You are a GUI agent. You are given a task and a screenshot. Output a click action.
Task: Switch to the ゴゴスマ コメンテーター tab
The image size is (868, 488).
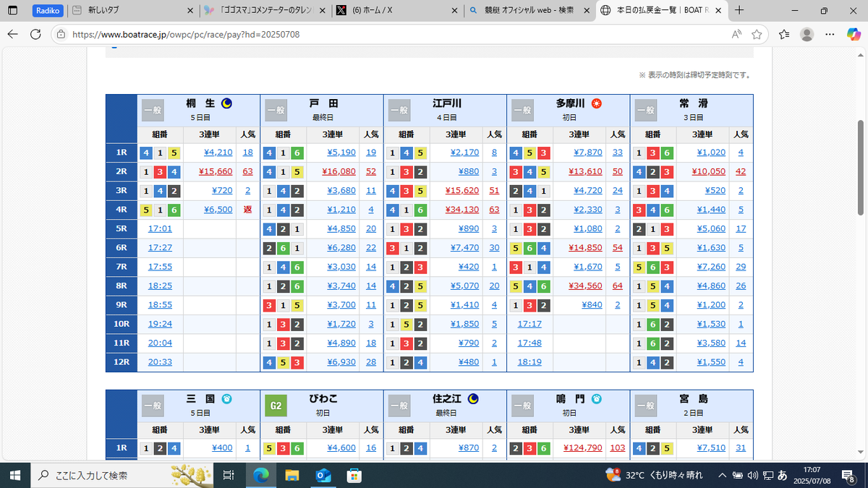(265, 11)
